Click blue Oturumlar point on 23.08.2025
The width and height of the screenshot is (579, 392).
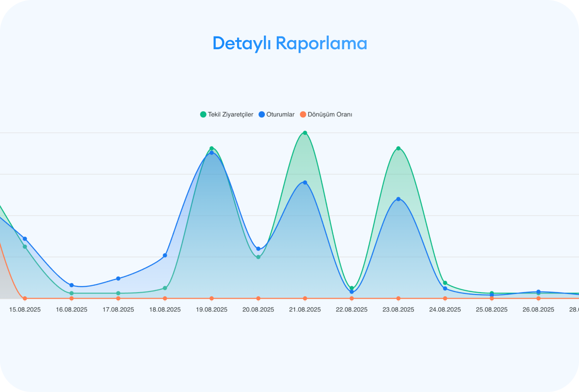(x=398, y=199)
